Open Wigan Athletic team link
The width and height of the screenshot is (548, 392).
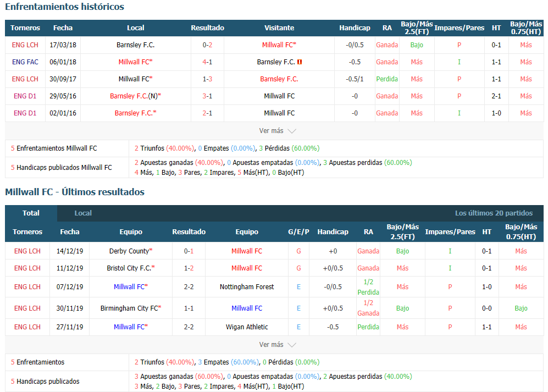pyautogui.click(x=247, y=327)
